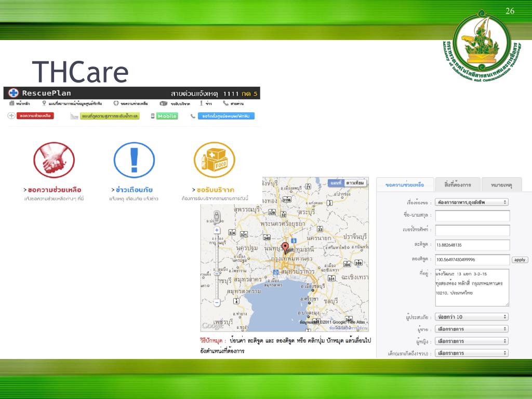Click the เบอร์โทรศัพท์ input field
The height and width of the screenshot is (399, 532).
click(472, 230)
